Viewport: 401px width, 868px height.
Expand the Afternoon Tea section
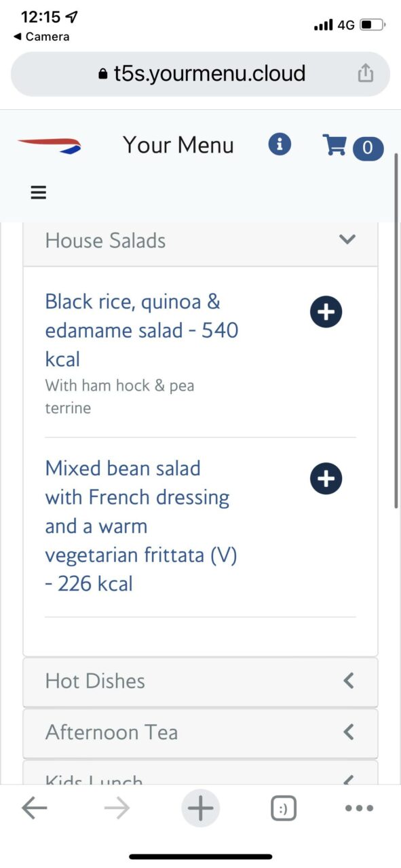pos(200,732)
